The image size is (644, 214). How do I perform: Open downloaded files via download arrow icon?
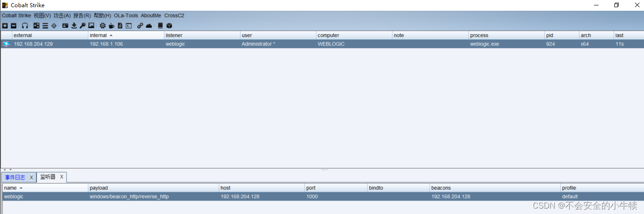(x=74, y=26)
